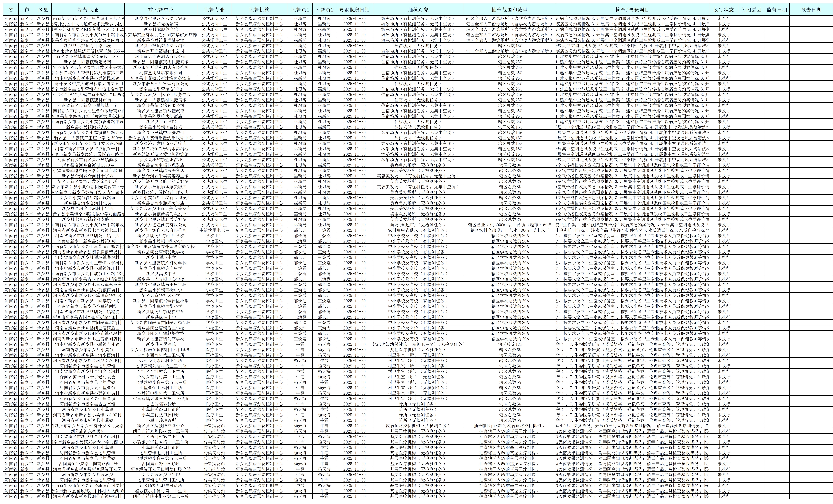
Task: Click the 经营地址 header cell
Action: [88, 10]
